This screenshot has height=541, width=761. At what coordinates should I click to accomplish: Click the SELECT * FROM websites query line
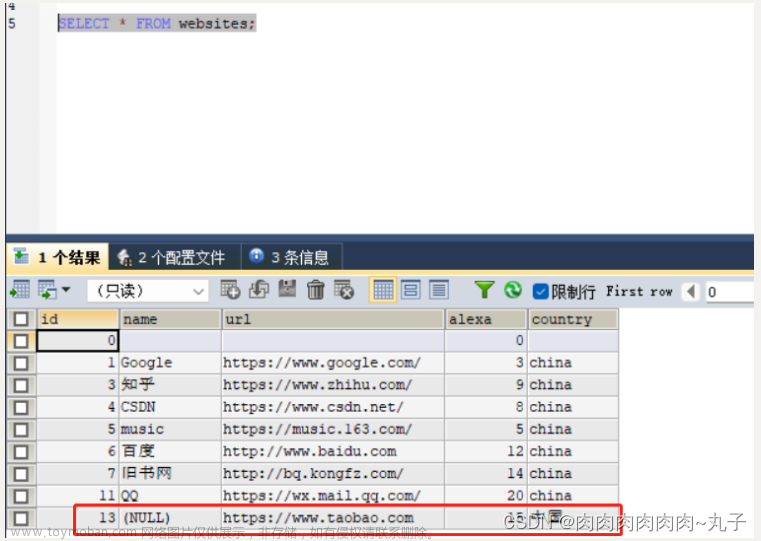tap(157, 23)
